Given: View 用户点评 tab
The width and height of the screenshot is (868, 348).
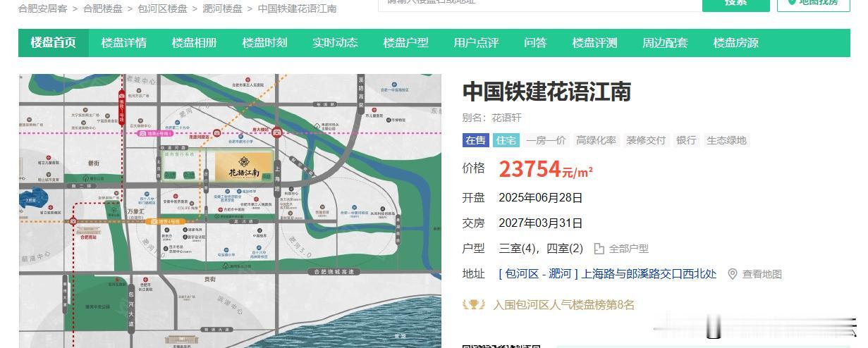Looking at the screenshot, I should point(477,42).
